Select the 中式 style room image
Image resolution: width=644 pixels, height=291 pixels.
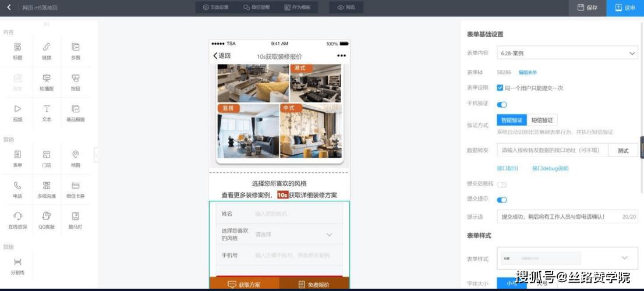(311, 131)
